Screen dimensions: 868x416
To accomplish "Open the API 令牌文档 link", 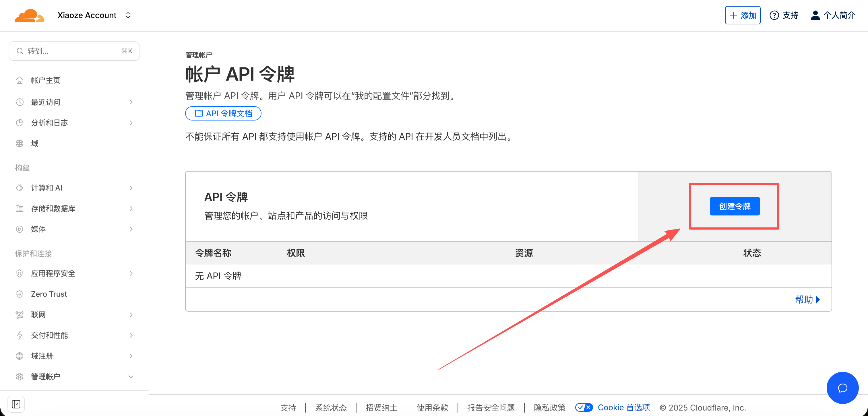I will point(223,114).
